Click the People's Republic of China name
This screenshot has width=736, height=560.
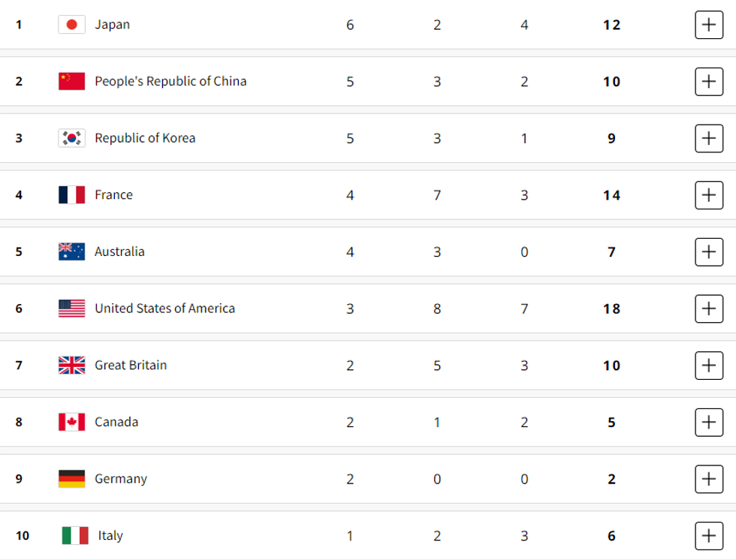click(170, 81)
